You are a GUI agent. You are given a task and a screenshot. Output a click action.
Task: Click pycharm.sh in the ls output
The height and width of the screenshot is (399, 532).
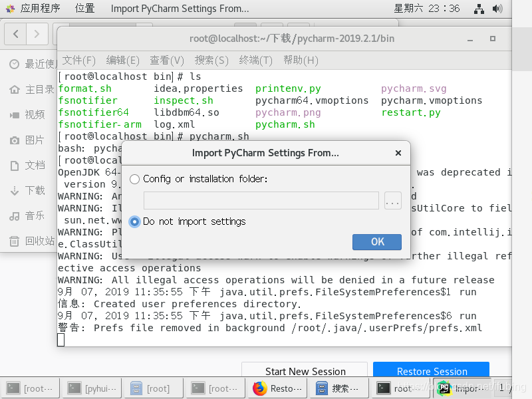(x=285, y=125)
